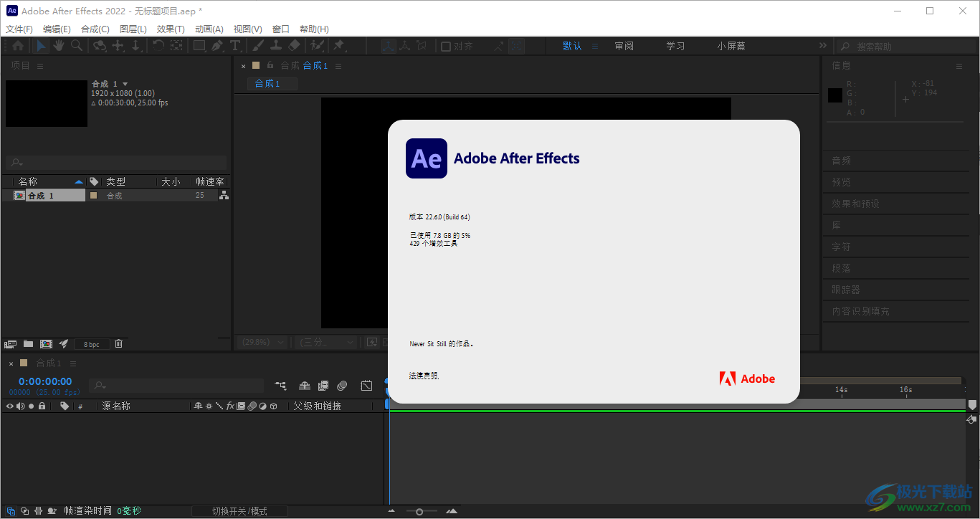Click 切换开关/模式 at timeline bottom
Viewport: 980px width, 519px height.
pyautogui.click(x=240, y=510)
